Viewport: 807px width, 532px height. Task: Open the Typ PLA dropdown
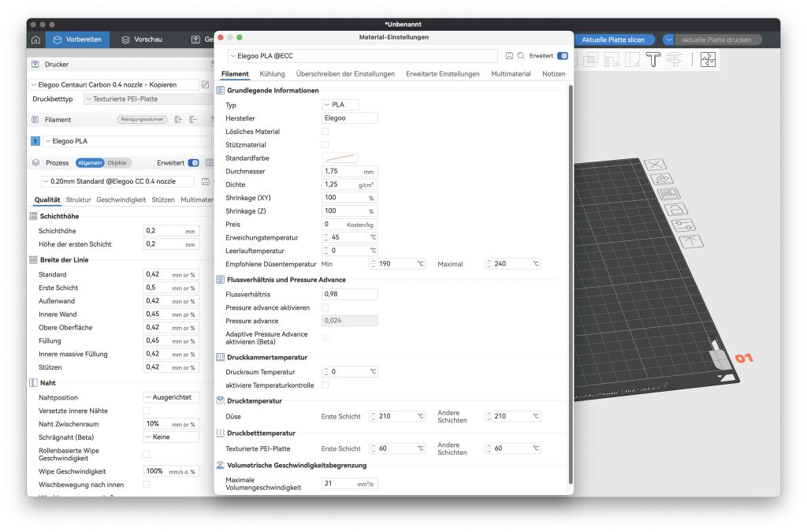(340, 105)
